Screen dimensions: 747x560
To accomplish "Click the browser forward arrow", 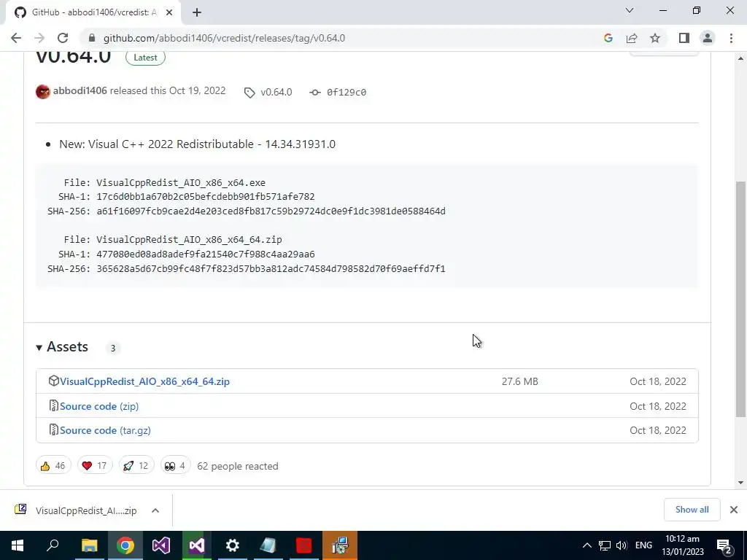I will [39, 38].
